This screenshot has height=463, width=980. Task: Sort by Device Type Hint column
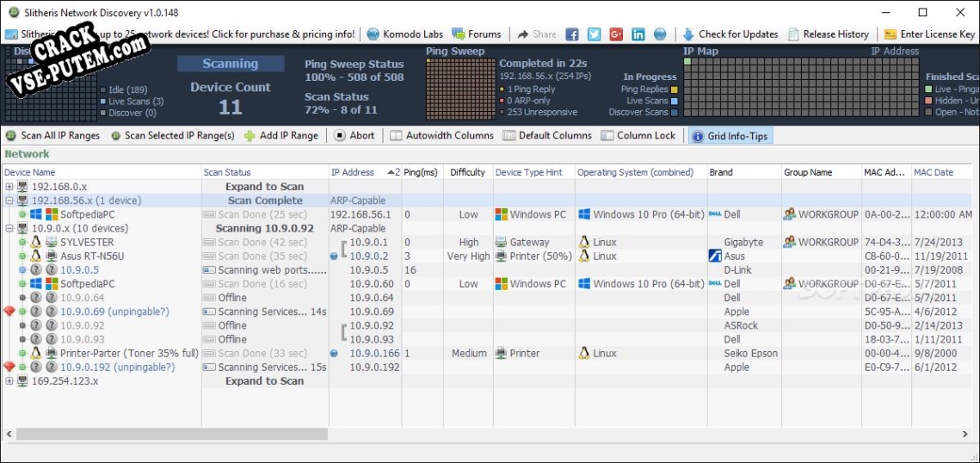533,172
